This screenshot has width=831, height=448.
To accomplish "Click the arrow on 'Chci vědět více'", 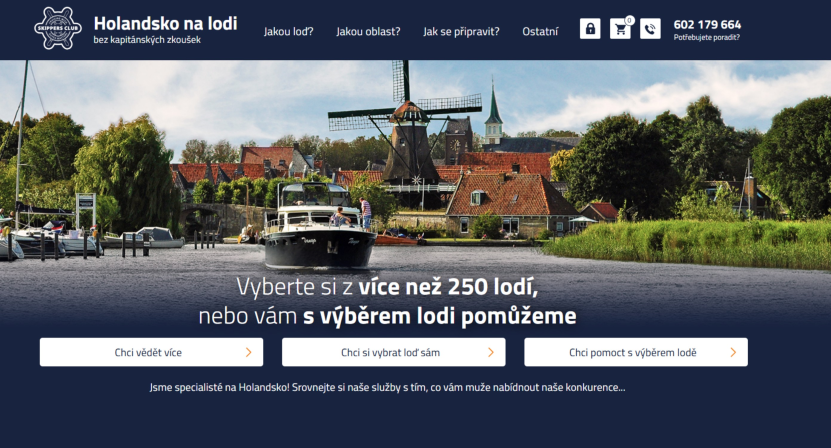I will pos(249,352).
